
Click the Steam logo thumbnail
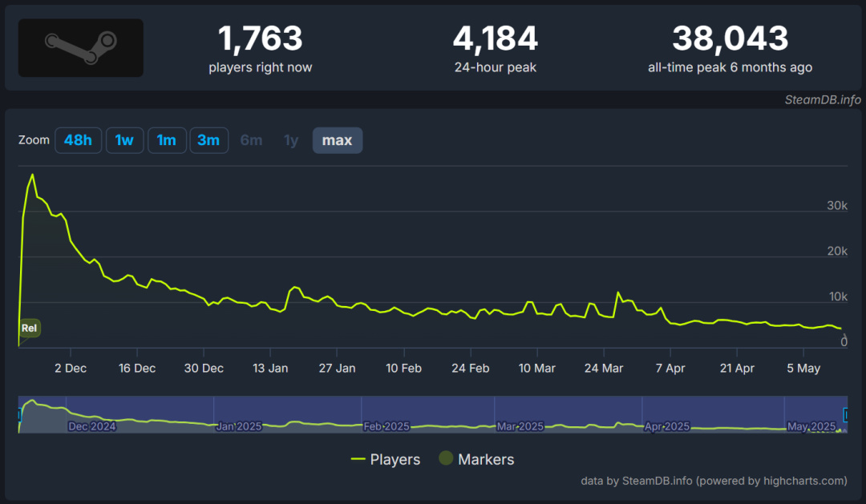81,48
